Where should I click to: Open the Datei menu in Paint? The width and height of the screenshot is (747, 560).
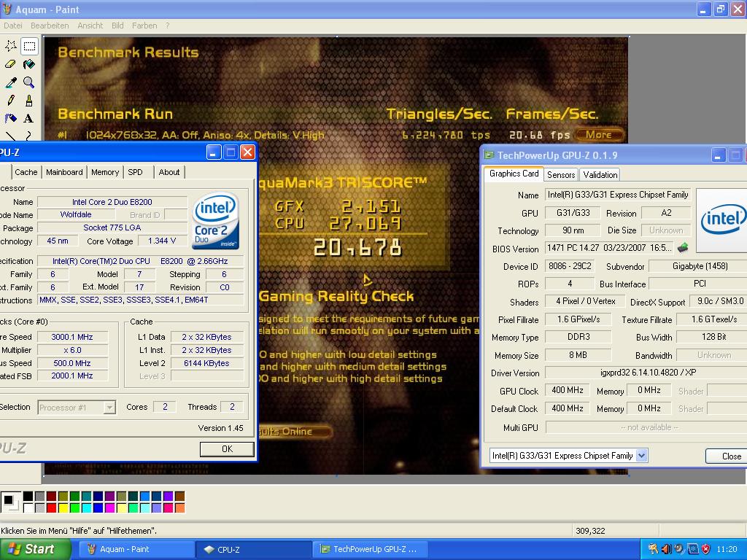point(13,26)
